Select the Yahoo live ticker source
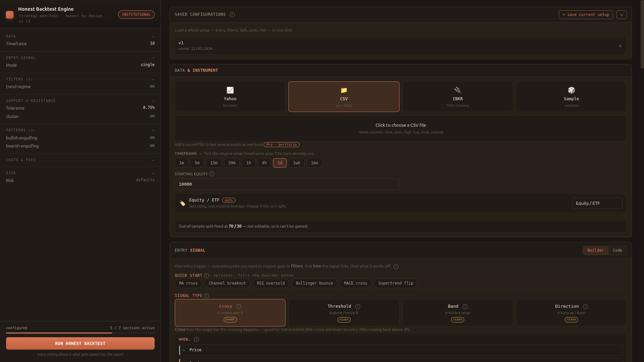The height and width of the screenshot is (362, 644). [x=230, y=97]
